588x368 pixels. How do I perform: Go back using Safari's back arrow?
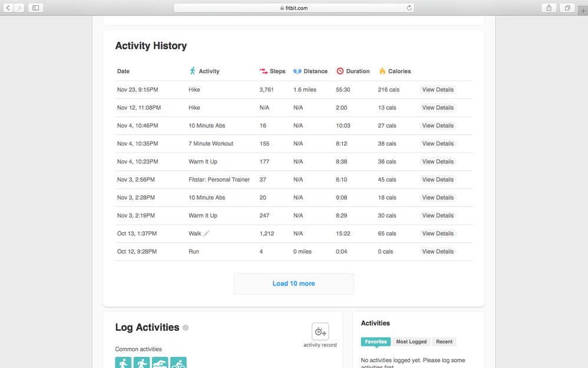(8, 8)
